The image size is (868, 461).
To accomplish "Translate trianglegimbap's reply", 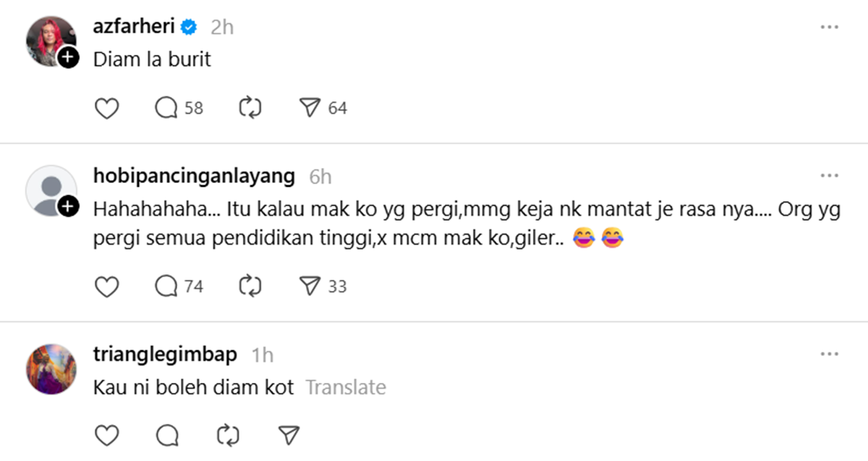I will (x=346, y=388).
